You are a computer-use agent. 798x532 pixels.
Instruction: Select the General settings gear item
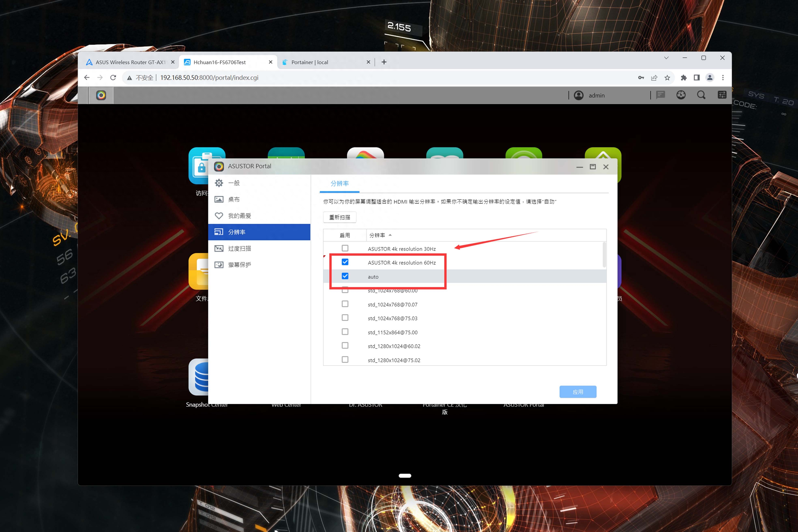coord(259,183)
